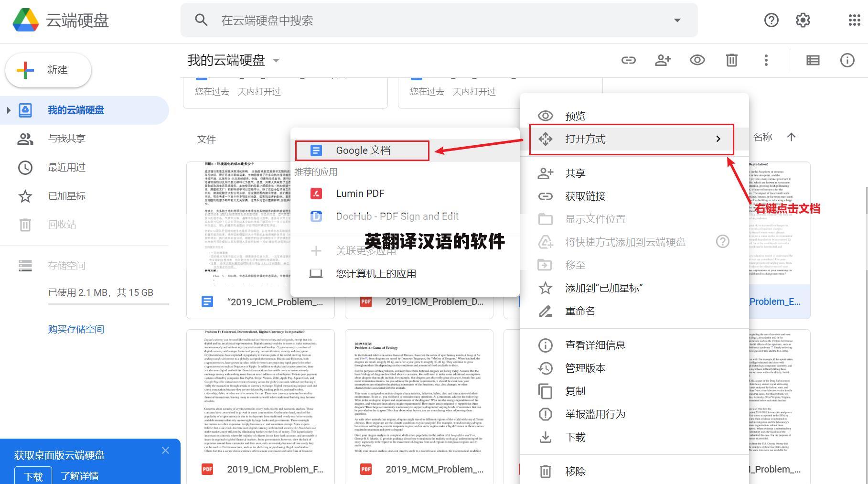Click the 文件 section heading
868x484 pixels.
206,140
